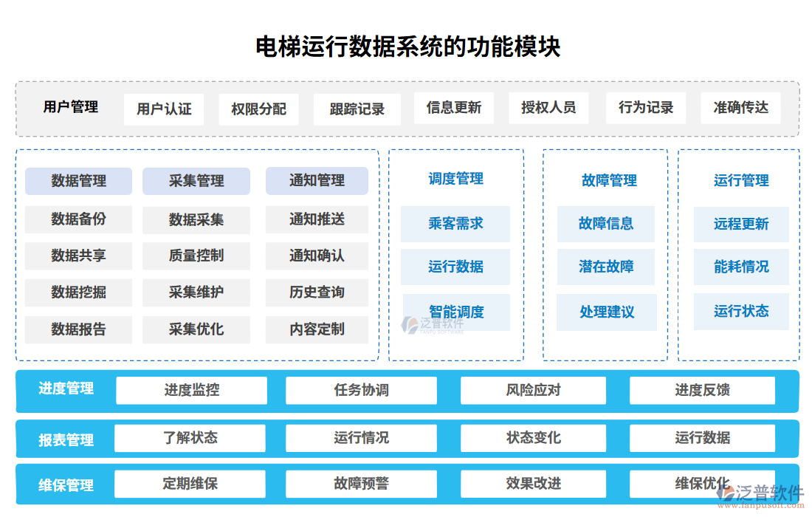812x517 pixels.
Task: Select the 用户管理 section label
Action: tap(71, 107)
